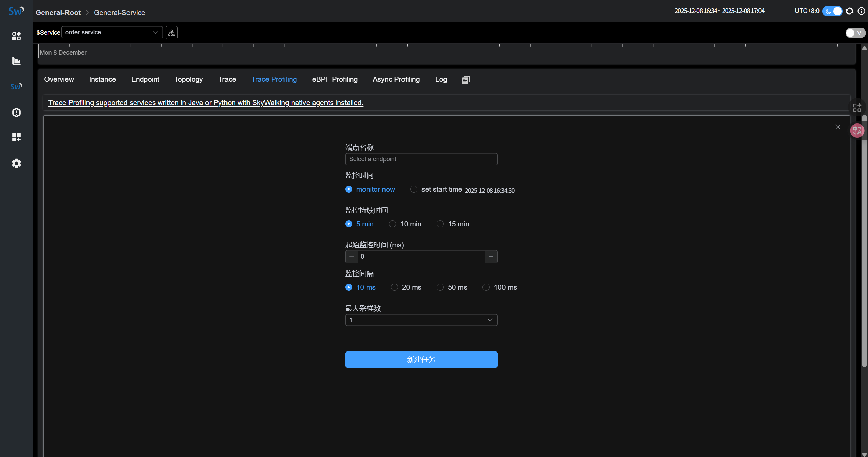
Task: Expand the max sampling count dropdown
Action: (421, 320)
